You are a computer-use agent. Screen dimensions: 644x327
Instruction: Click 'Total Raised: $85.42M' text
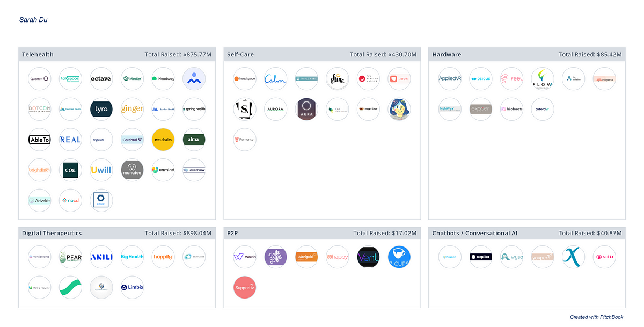[x=590, y=54]
